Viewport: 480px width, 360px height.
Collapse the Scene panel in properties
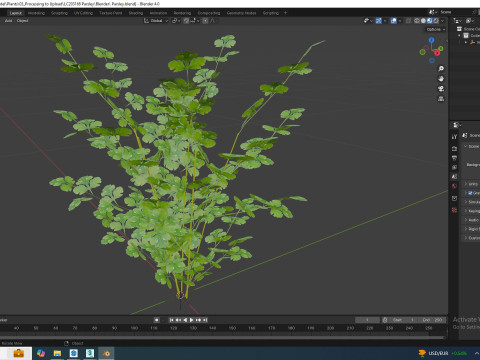point(472,146)
